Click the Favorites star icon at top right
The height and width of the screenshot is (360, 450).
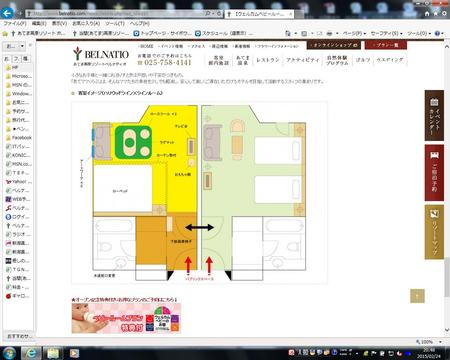[436, 13]
